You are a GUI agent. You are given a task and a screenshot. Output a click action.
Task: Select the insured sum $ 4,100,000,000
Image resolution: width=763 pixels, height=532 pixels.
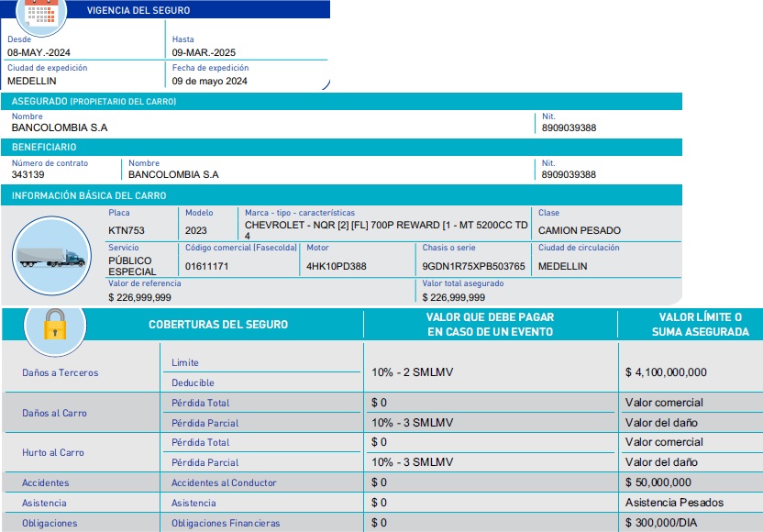tap(666, 372)
